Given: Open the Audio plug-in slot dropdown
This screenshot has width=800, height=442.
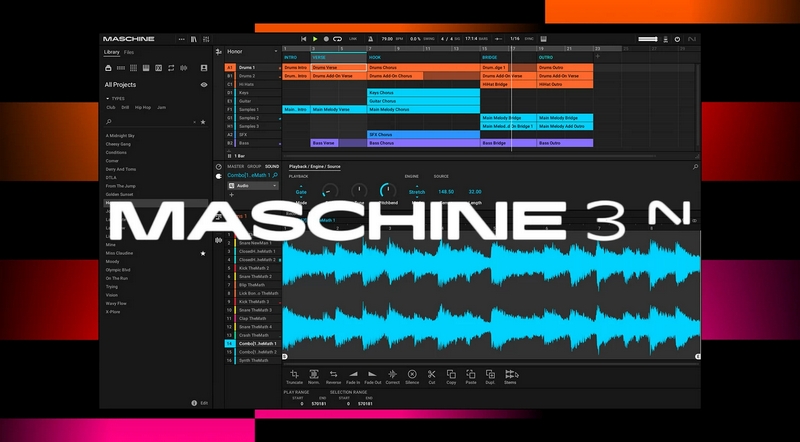Looking at the screenshot, I should pyautogui.click(x=253, y=186).
